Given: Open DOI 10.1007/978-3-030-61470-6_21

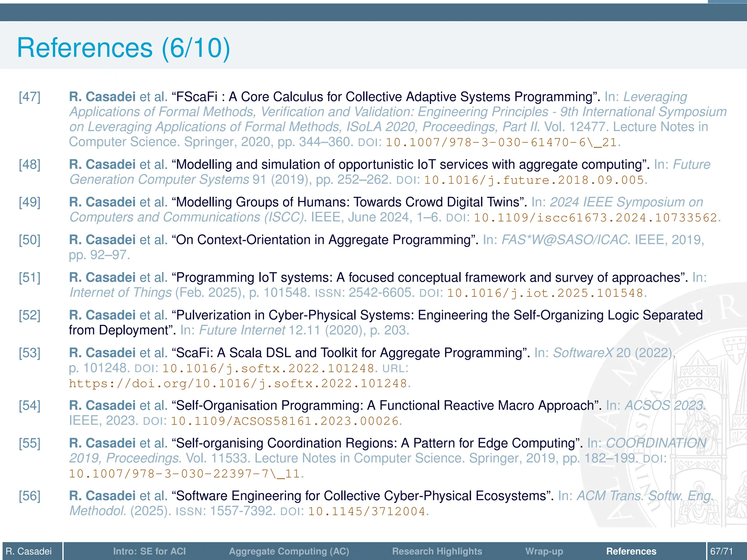Looking at the screenshot, I should tap(501, 142).
